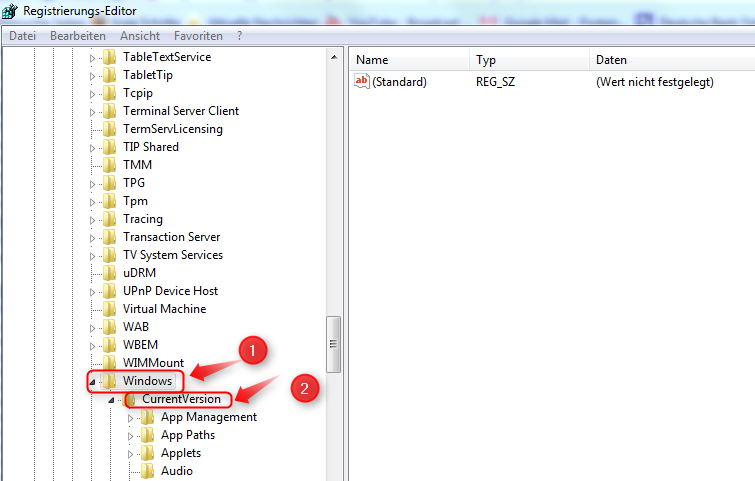This screenshot has height=481, width=755.
Task: Click the Tracing folder icon
Action: click(x=109, y=219)
